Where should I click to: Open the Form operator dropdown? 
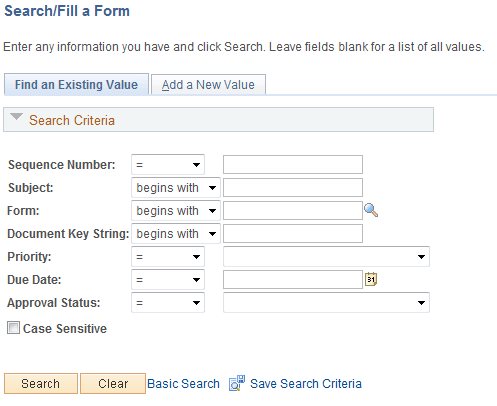(176, 211)
